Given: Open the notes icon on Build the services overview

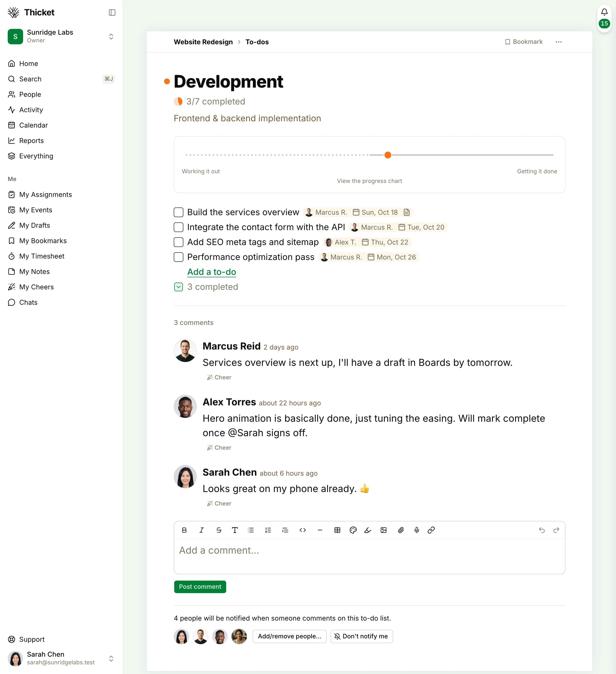Looking at the screenshot, I should click(x=406, y=212).
